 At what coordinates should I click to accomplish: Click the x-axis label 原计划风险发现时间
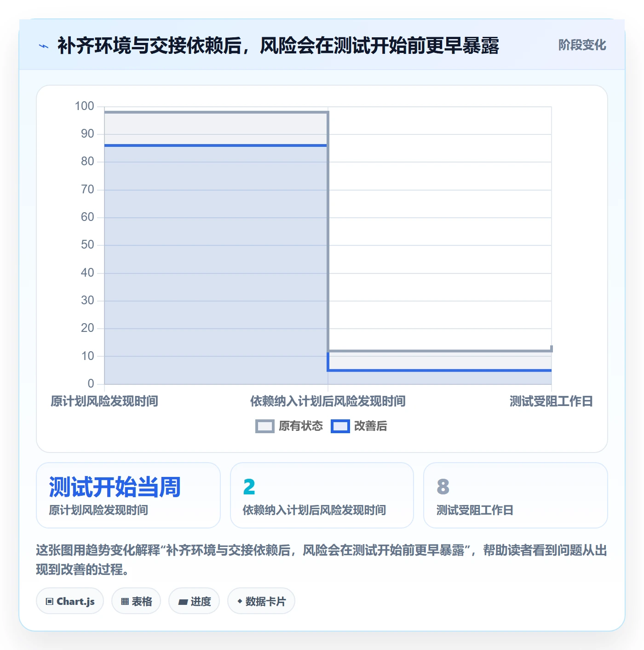tap(104, 401)
